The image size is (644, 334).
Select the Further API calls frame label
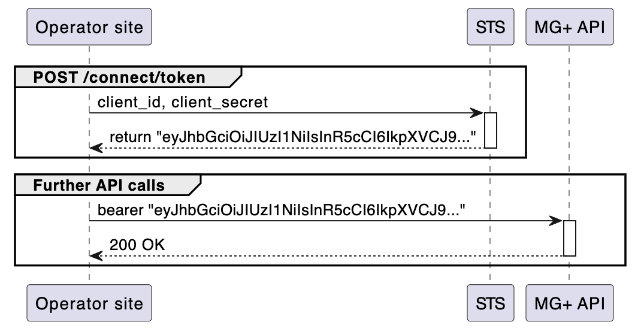[x=99, y=185]
